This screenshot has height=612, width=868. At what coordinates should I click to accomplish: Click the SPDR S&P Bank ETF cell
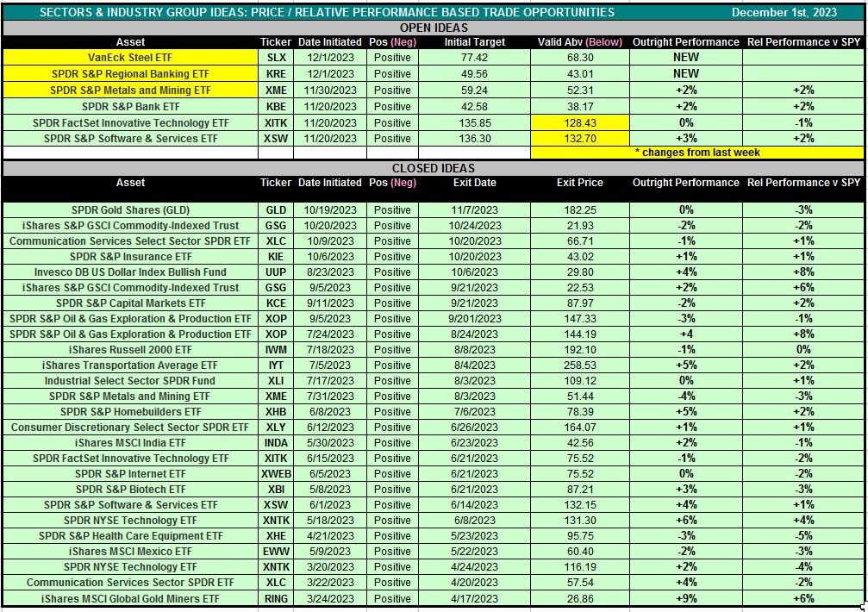point(130,107)
